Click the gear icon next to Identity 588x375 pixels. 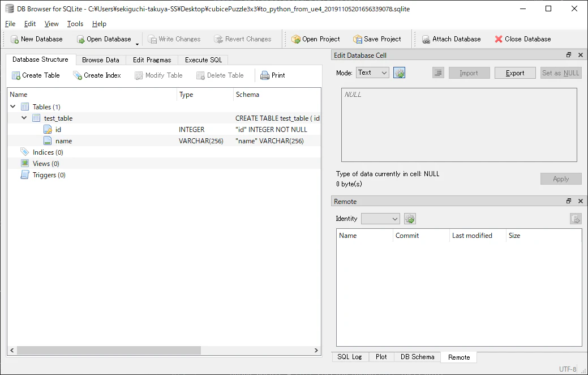[410, 219]
